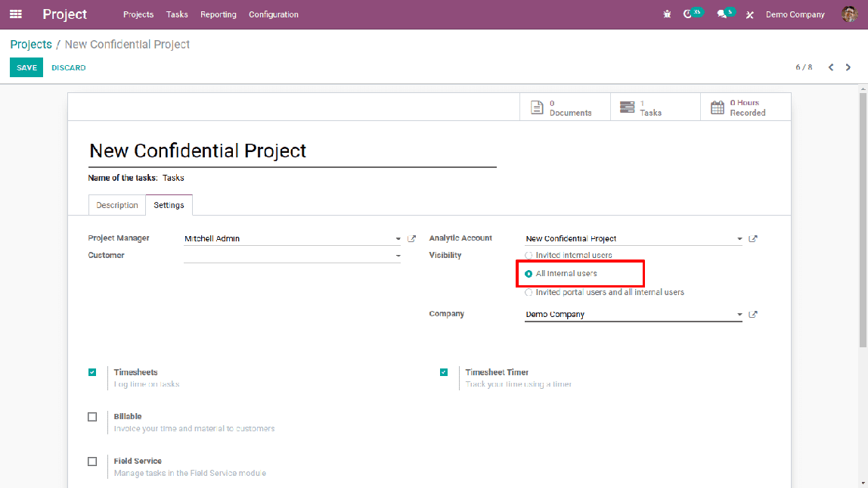
Task: Click the Project app title
Action: [65, 14]
